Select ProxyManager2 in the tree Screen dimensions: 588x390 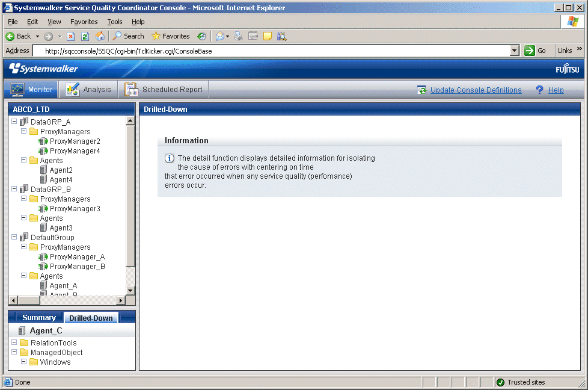coord(75,141)
